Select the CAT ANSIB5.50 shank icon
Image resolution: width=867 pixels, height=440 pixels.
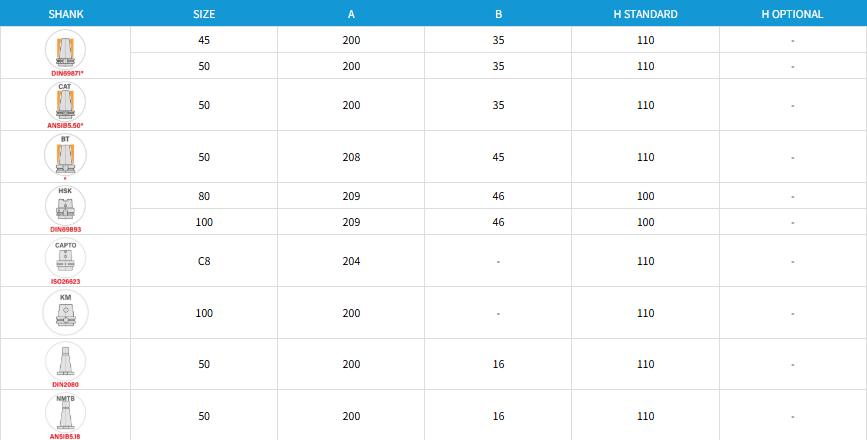click(65, 101)
